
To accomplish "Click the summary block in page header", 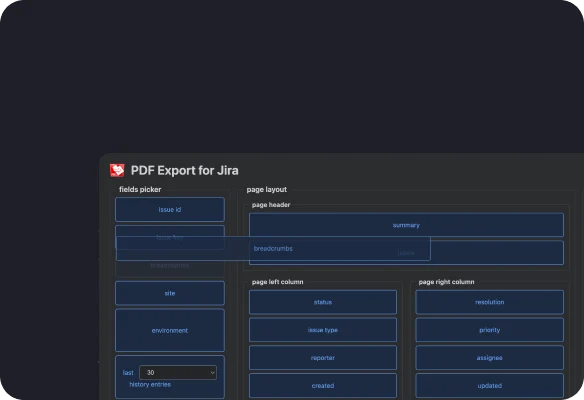I will 406,225.
